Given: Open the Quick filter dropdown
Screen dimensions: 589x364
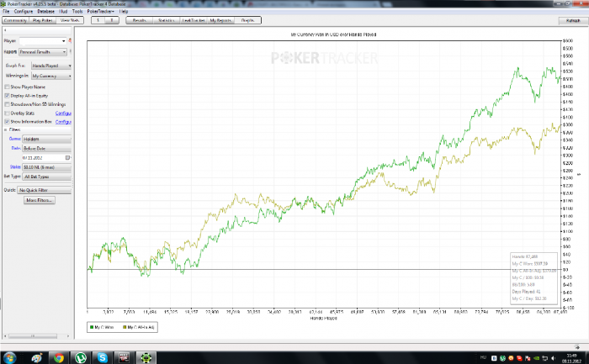Looking at the screenshot, I should [x=45, y=190].
